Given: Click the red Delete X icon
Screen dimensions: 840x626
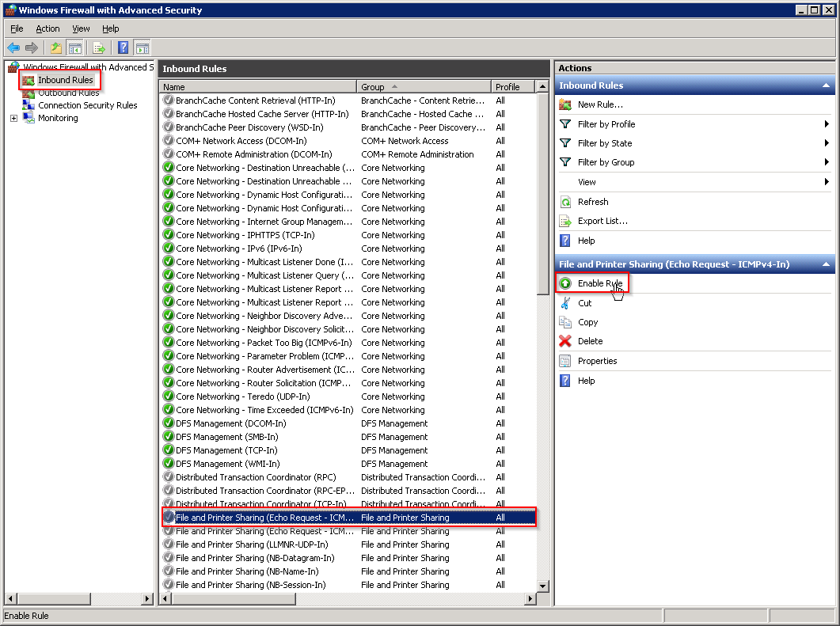Looking at the screenshot, I should pyautogui.click(x=565, y=341).
